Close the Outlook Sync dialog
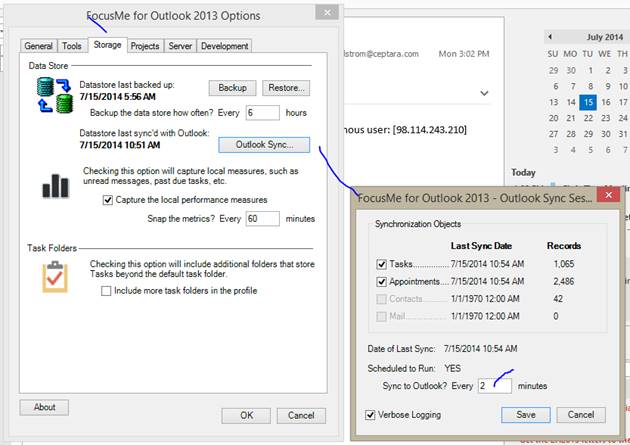The height and width of the screenshot is (445, 630). tap(608, 195)
